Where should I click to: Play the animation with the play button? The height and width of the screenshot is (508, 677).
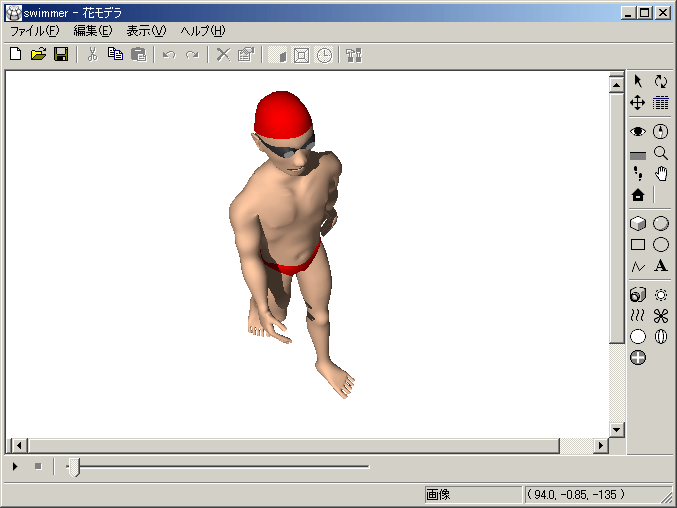click(x=15, y=467)
